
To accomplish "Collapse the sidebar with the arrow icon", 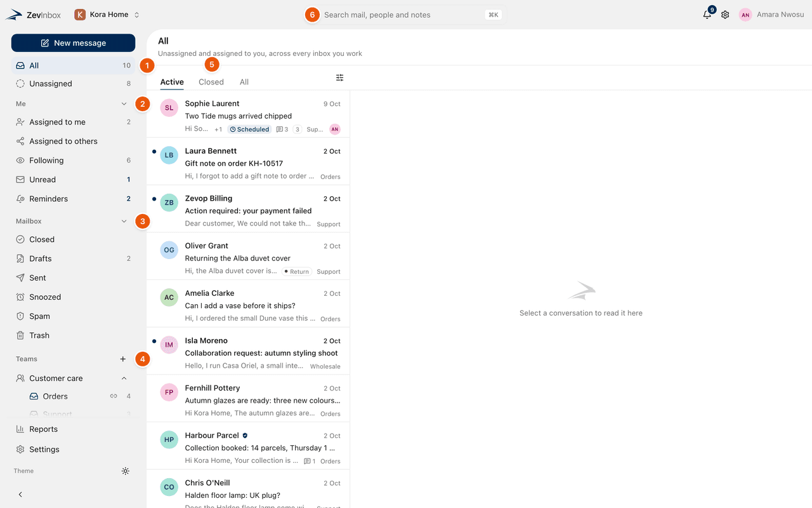I will pos(20,494).
